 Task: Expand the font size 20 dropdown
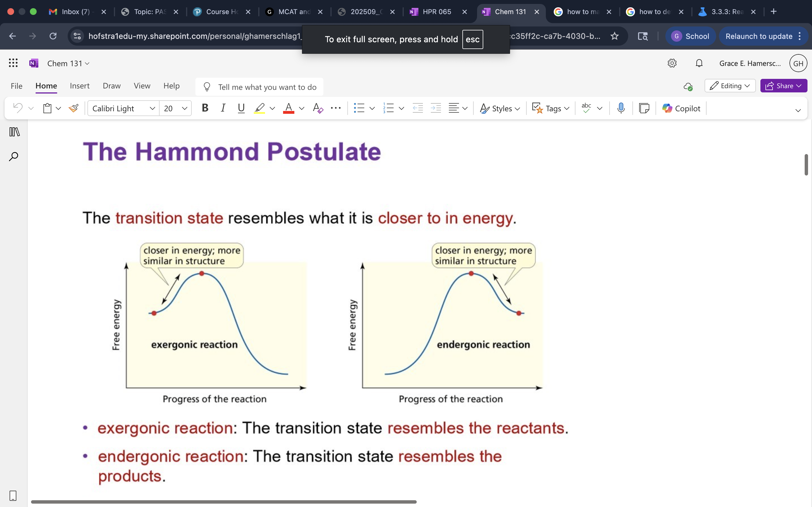[185, 108]
